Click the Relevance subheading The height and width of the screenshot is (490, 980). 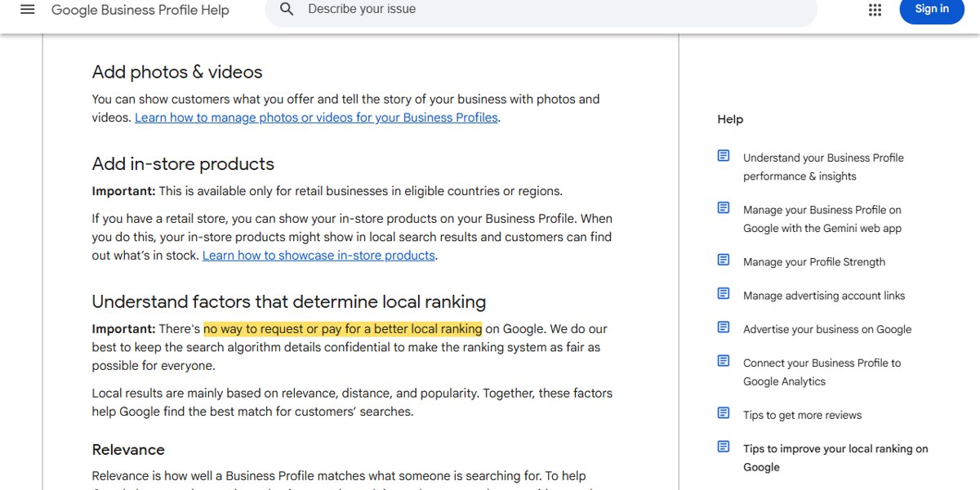click(x=128, y=449)
